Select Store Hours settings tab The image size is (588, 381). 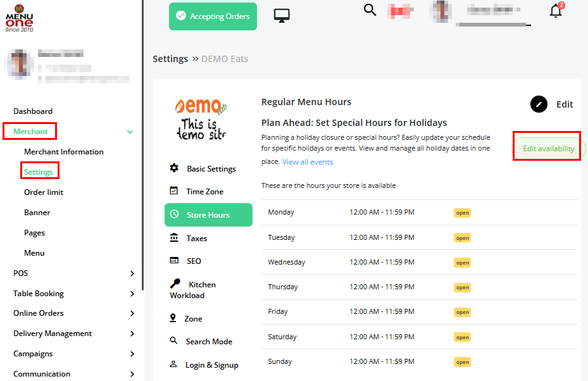(x=208, y=215)
